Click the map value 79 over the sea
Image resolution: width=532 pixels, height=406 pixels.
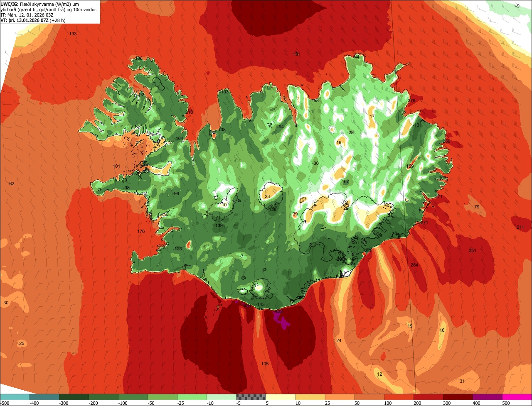click(477, 207)
